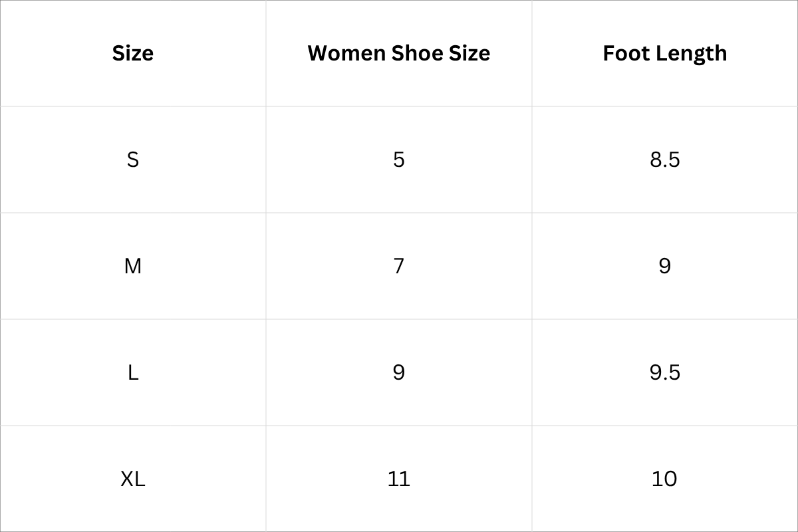Select foot length 8.5 cell
Viewport: 798px width, 532px height.
click(665, 160)
